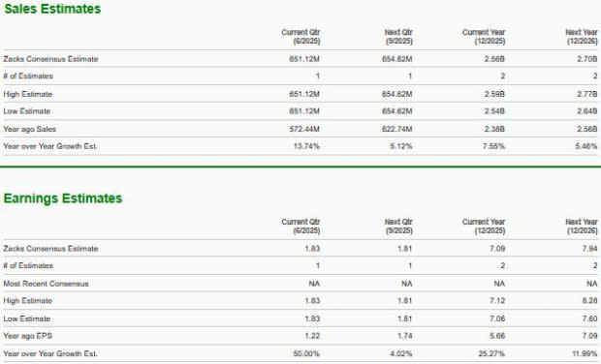Select the 2.54B low sales estimate
This screenshot has width=601, height=364.
(494, 111)
